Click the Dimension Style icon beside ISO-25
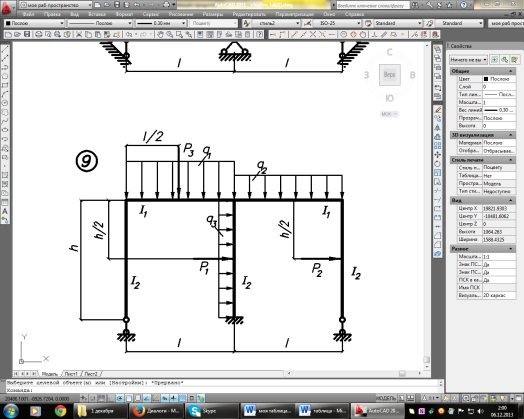Image resolution: width=524 pixels, height=419 pixels. pyautogui.click(x=307, y=23)
